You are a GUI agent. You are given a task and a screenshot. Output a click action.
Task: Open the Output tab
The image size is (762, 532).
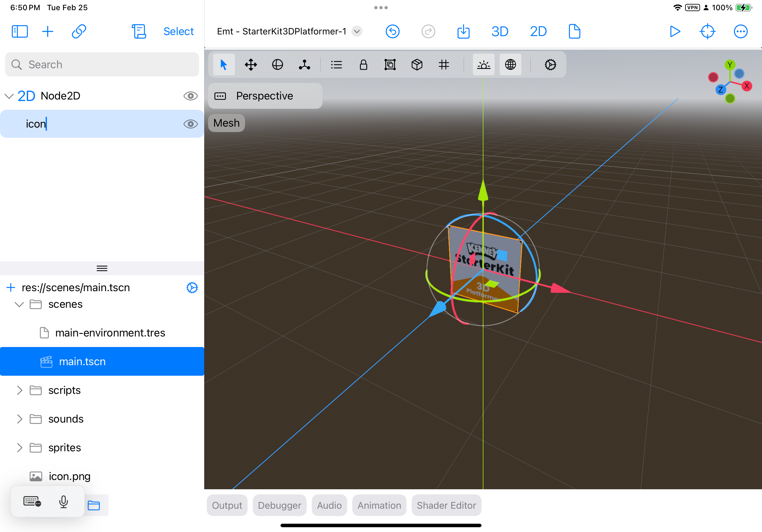point(227,505)
